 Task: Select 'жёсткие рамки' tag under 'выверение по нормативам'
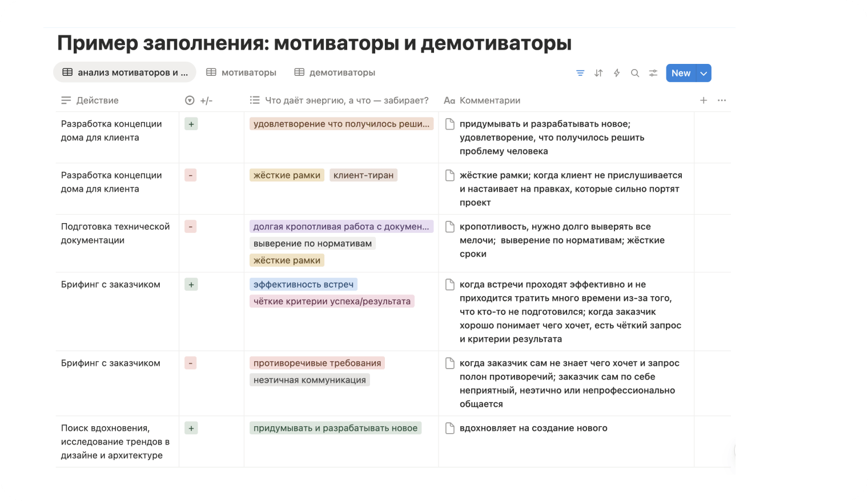pyautogui.click(x=287, y=260)
